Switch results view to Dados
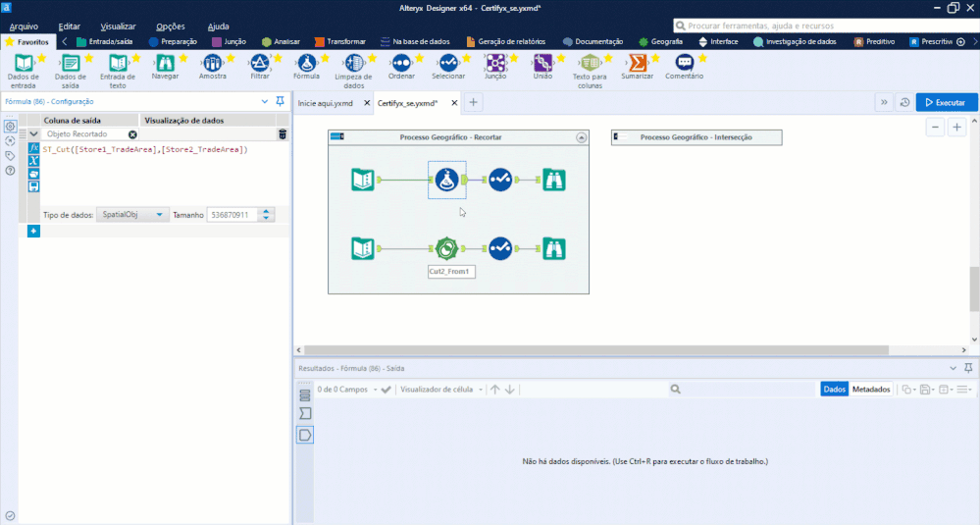980x525 pixels. [835, 390]
